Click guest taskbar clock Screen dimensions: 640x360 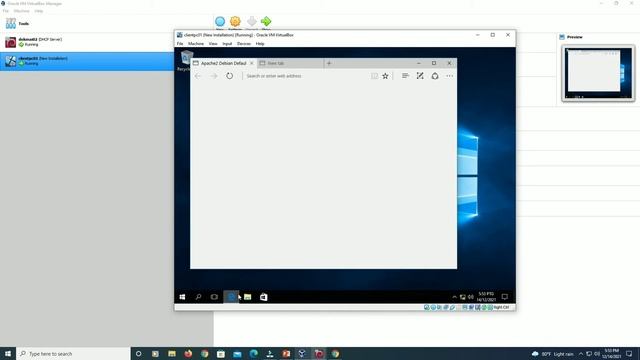486,297
